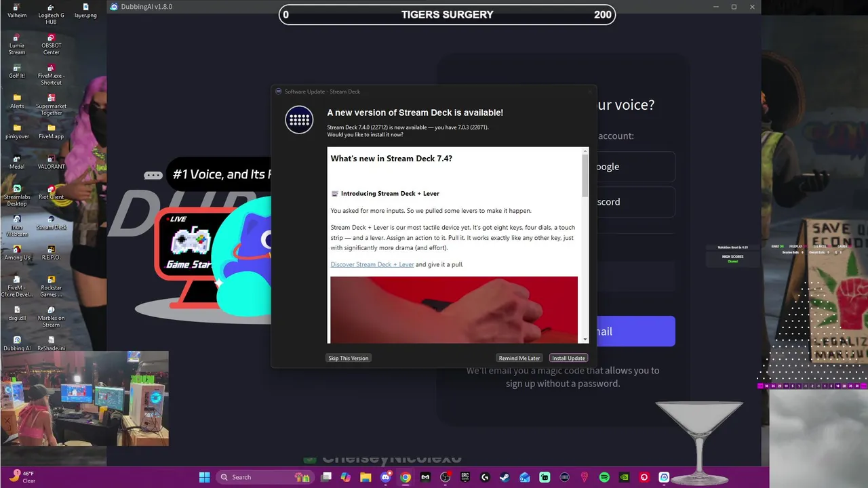Open Rockstar Games desktop shortcut

point(51,286)
